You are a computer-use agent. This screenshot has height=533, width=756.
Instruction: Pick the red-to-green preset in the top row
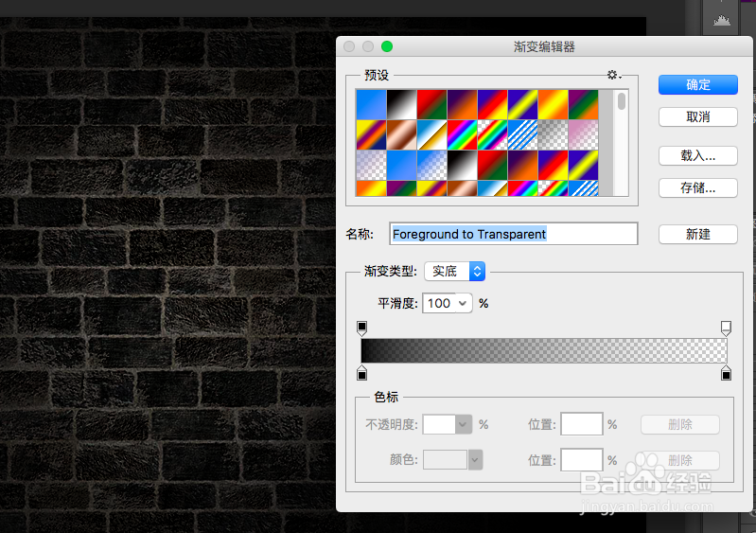[432, 105]
